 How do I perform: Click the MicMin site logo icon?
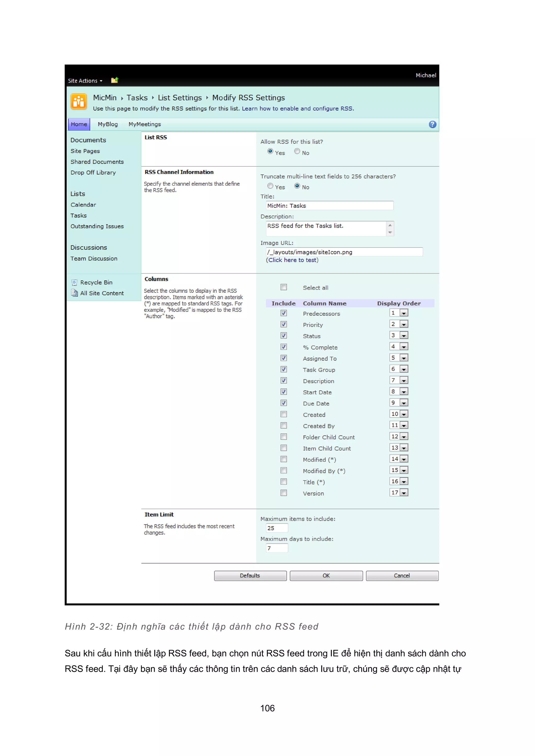click(x=78, y=101)
